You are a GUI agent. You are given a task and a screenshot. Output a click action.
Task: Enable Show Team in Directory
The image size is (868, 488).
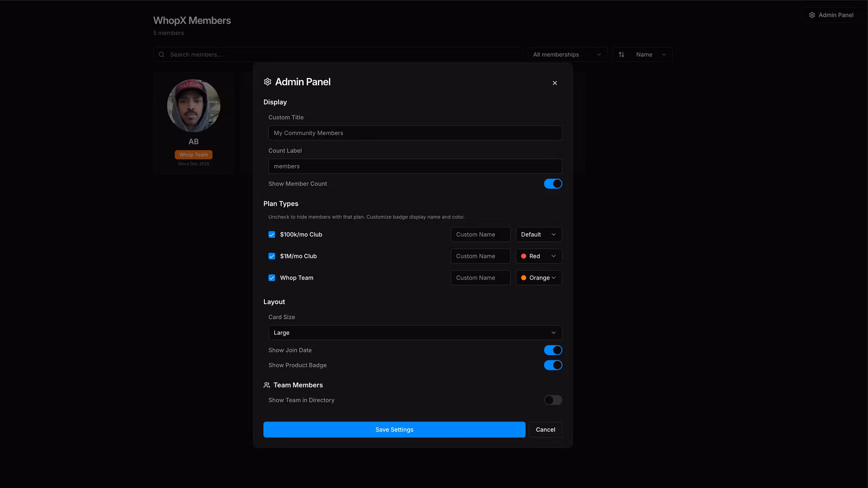click(553, 400)
